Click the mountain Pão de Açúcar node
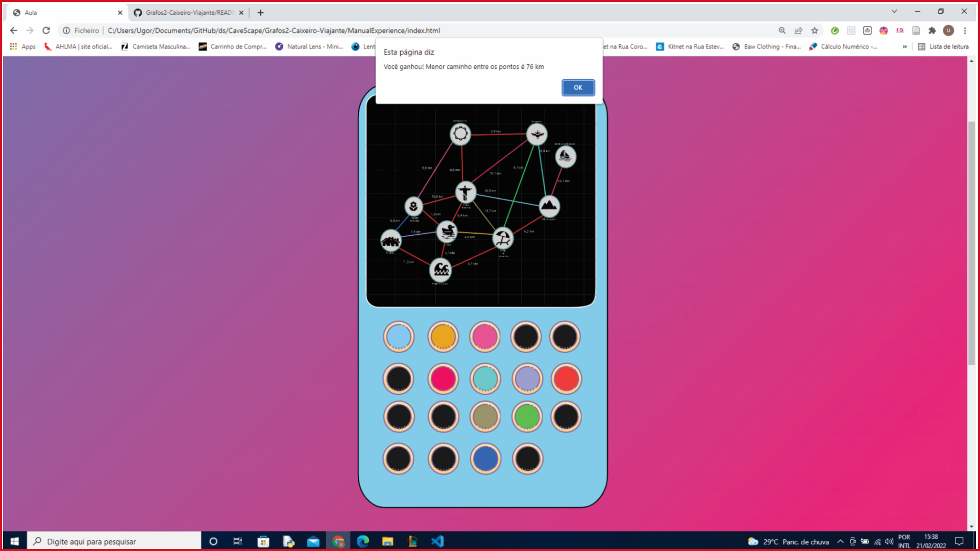 tap(549, 207)
